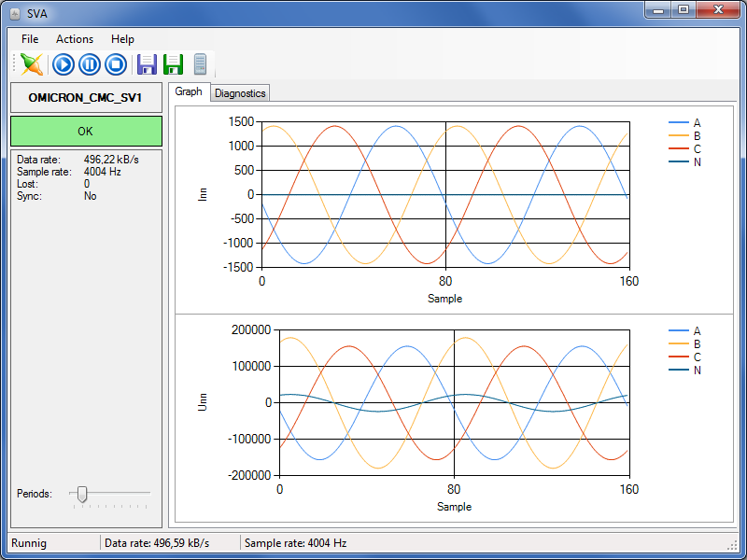
Task: Open the Actions menu
Action: [75, 39]
